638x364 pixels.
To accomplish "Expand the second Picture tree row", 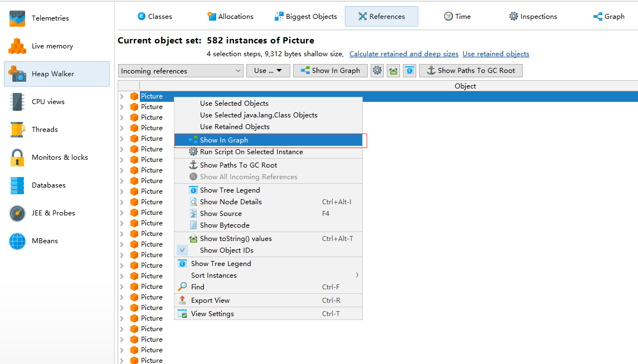I will (x=121, y=107).
